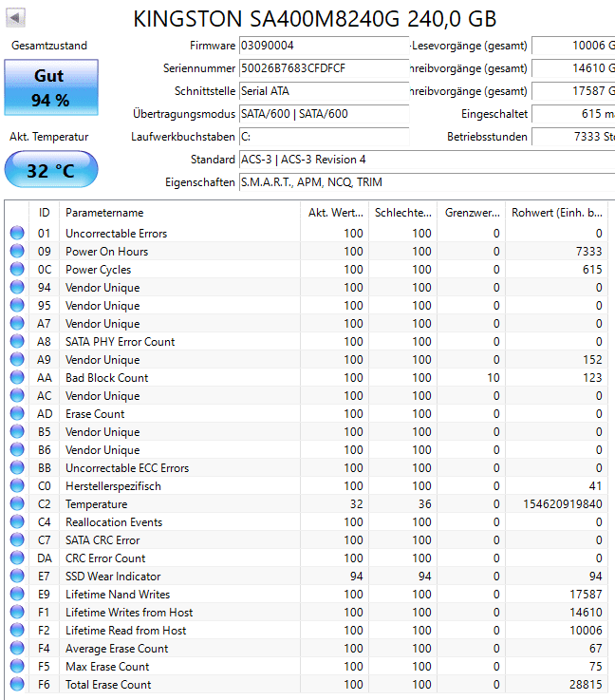Click status orb for Lifetime Read from Host
615x700 pixels.
tap(17, 630)
